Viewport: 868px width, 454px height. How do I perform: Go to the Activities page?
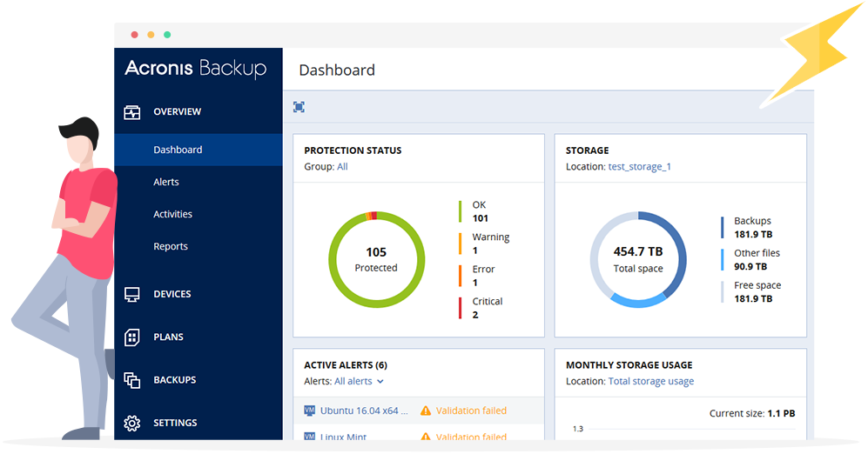coord(172,214)
